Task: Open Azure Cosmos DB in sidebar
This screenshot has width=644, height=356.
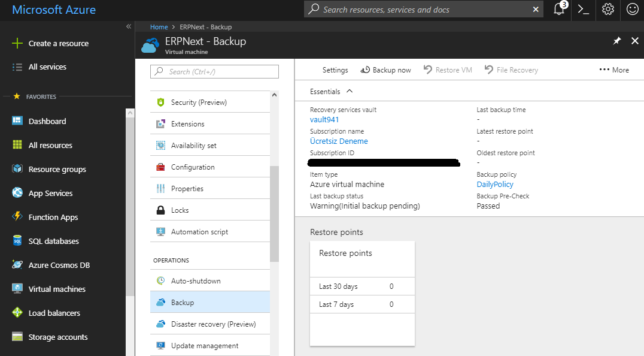Action: tap(59, 265)
